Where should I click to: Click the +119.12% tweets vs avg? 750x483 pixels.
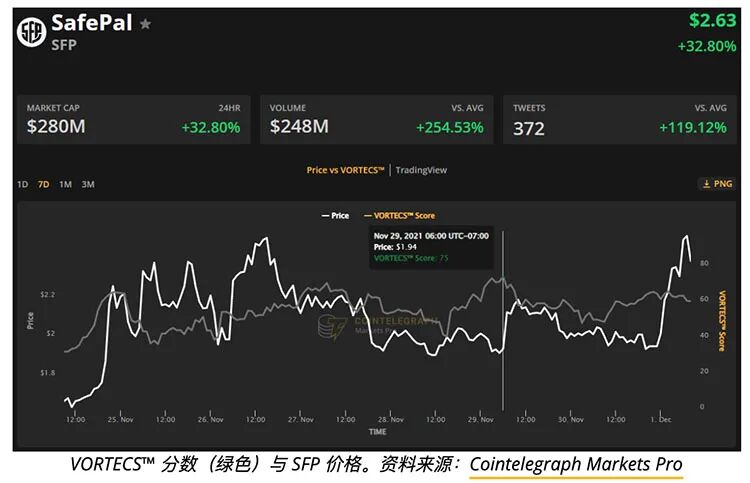pyautogui.click(x=693, y=128)
